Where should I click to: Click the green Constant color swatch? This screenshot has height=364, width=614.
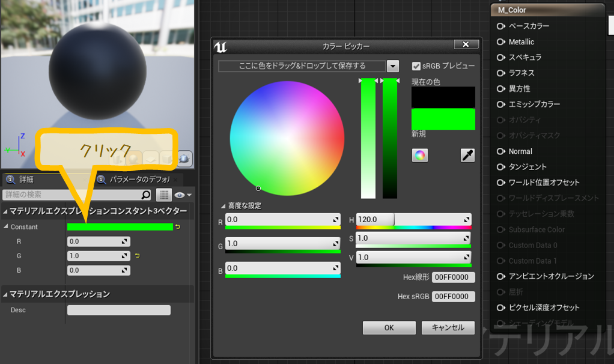coord(120,226)
